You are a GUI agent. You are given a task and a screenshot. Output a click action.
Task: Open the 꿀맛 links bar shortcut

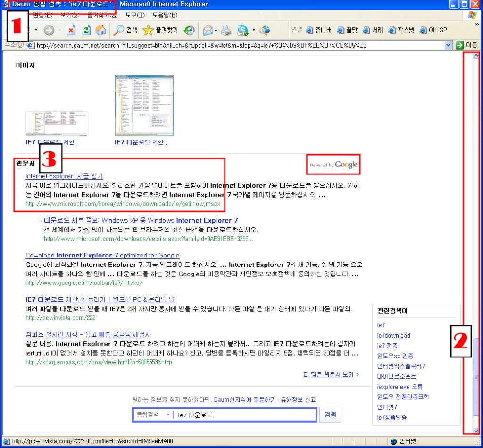pos(347,30)
